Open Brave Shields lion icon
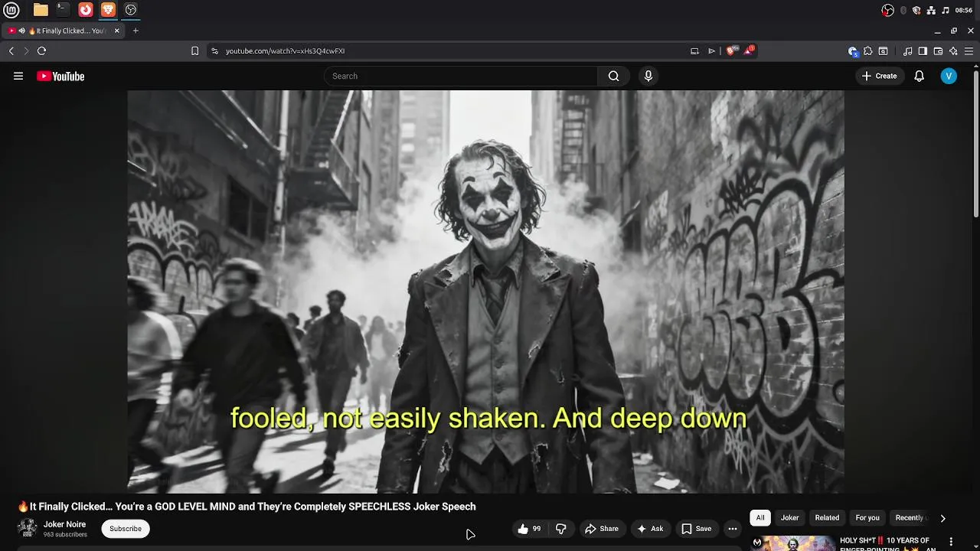Image resolution: width=980 pixels, height=551 pixels. 731,51
